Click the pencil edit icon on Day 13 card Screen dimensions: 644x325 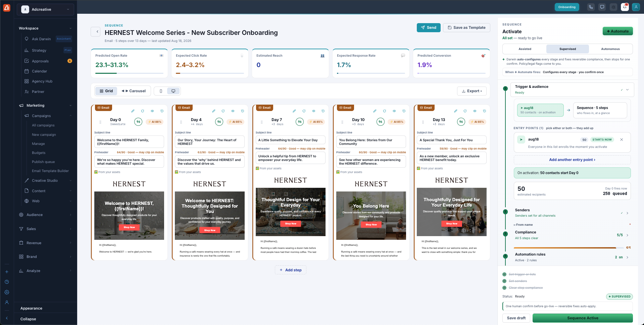click(x=455, y=111)
